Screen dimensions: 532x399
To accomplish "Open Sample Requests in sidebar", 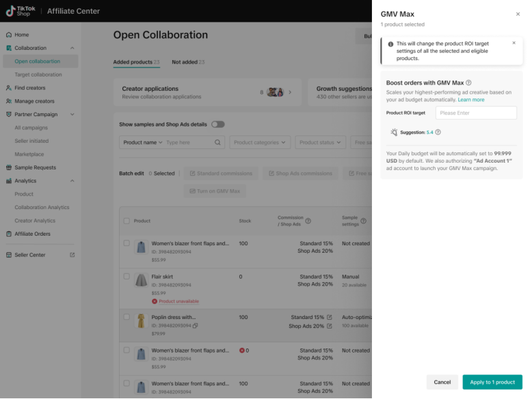I will [35, 167].
